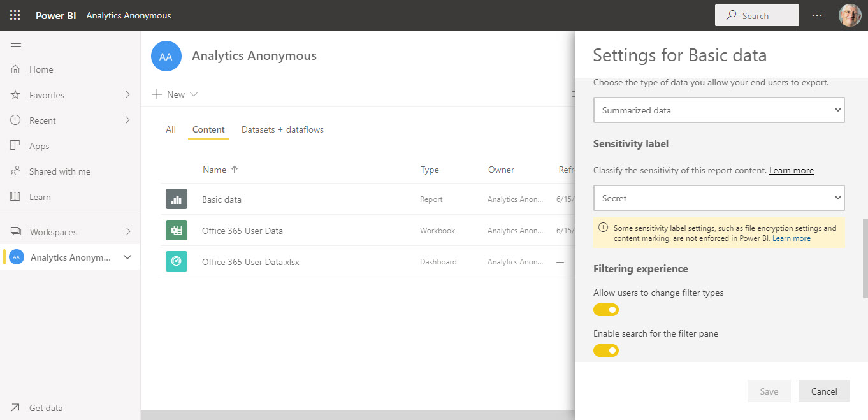Open the Secret sensitivity label dropdown

tap(719, 198)
